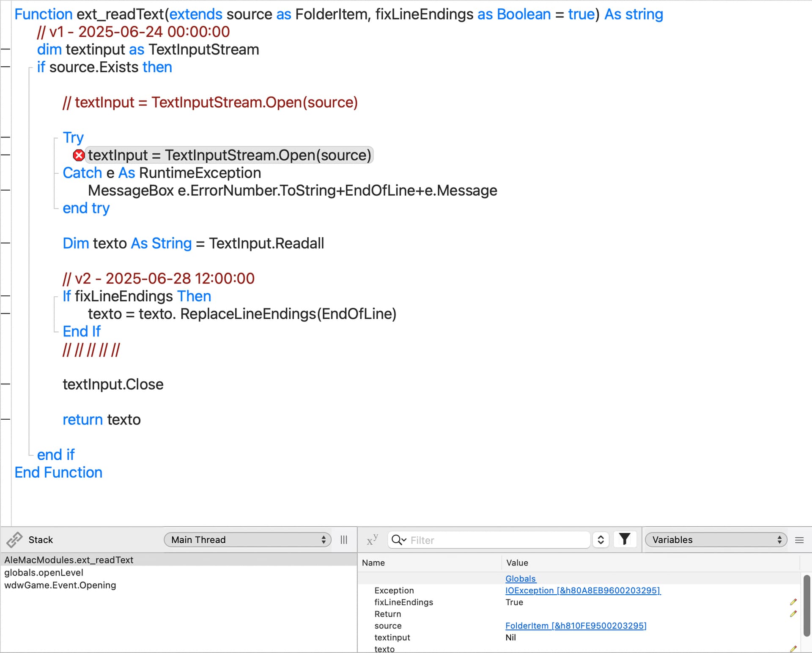
Task: Click the 'Nil' value of textinput
Action: coord(510,637)
